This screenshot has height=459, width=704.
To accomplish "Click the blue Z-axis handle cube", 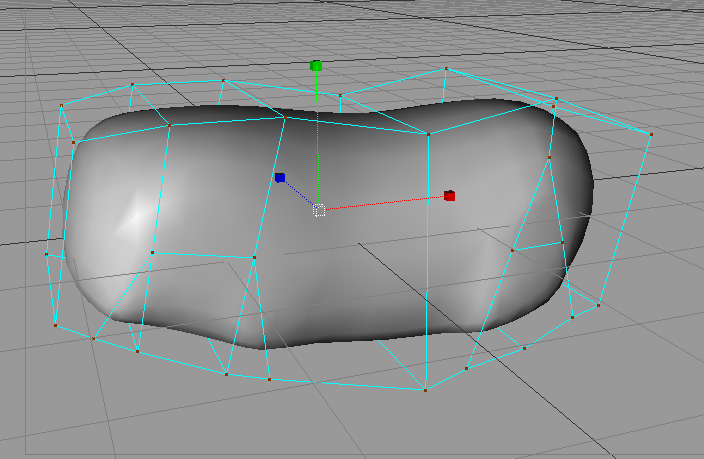I will coord(280,177).
